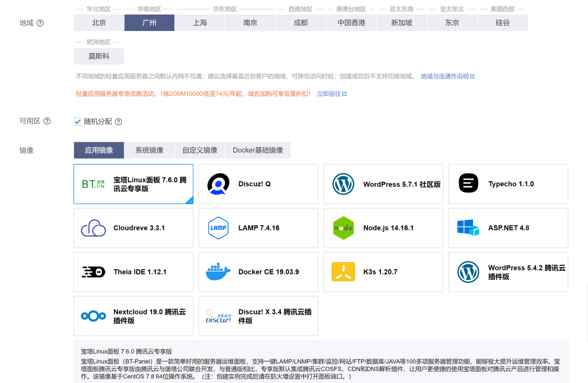This screenshot has height=383, width=588.
Task: Select the 硅谷 region
Action: point(503,23)
